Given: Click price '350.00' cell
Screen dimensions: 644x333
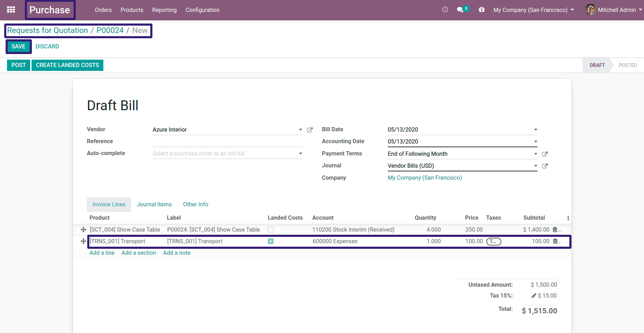Looking at the screenshot, I should coord(474,229).
